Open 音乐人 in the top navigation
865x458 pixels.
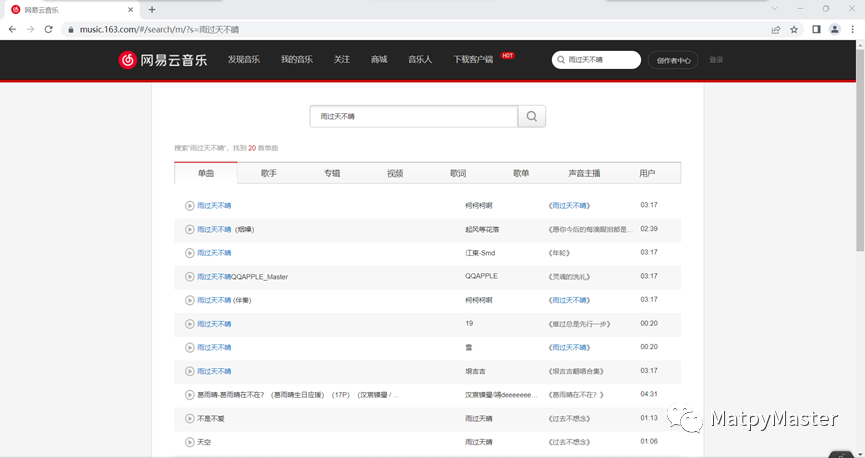[x=420, y=60]
